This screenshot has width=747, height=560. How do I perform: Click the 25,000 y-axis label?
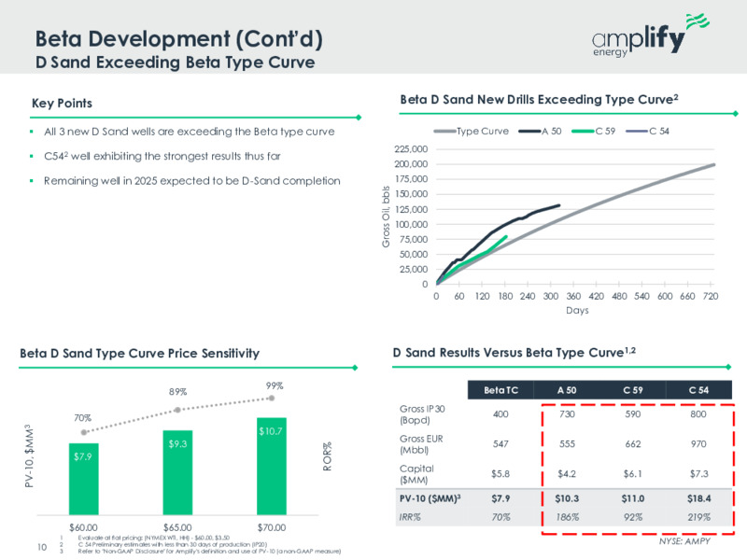tap(414, 270)
